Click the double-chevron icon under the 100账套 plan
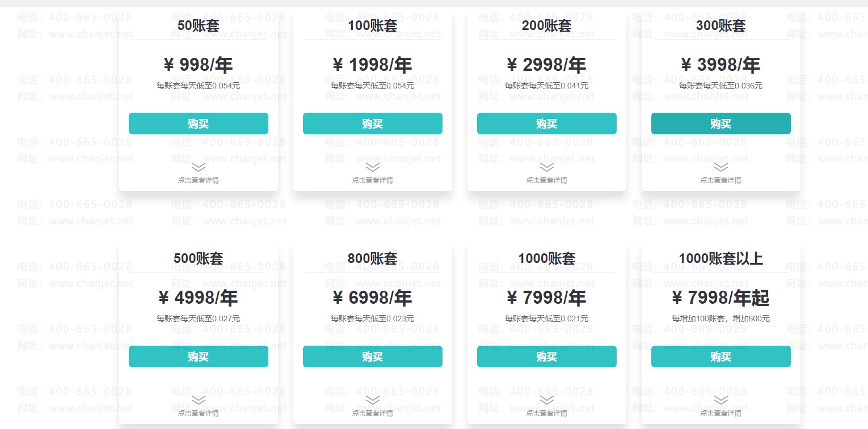 (372, 167)
